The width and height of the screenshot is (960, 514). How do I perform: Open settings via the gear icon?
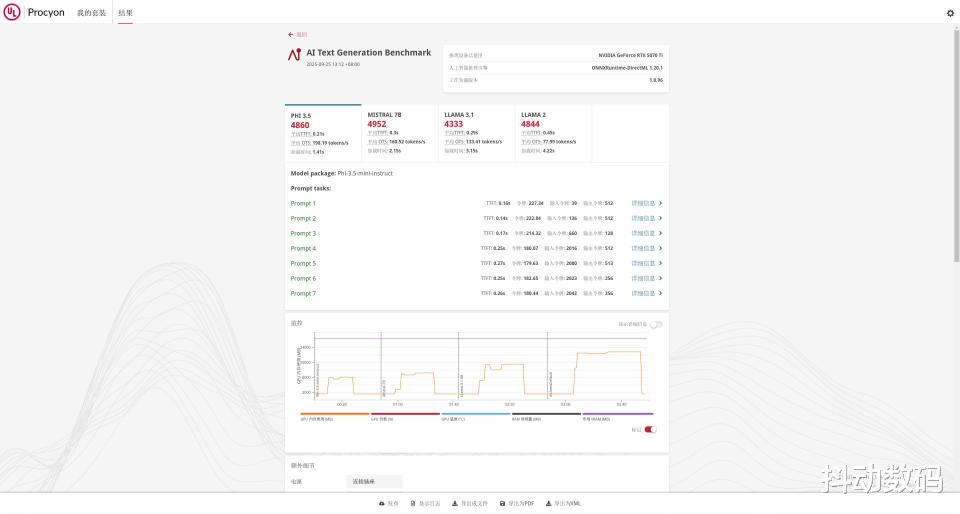950,13
